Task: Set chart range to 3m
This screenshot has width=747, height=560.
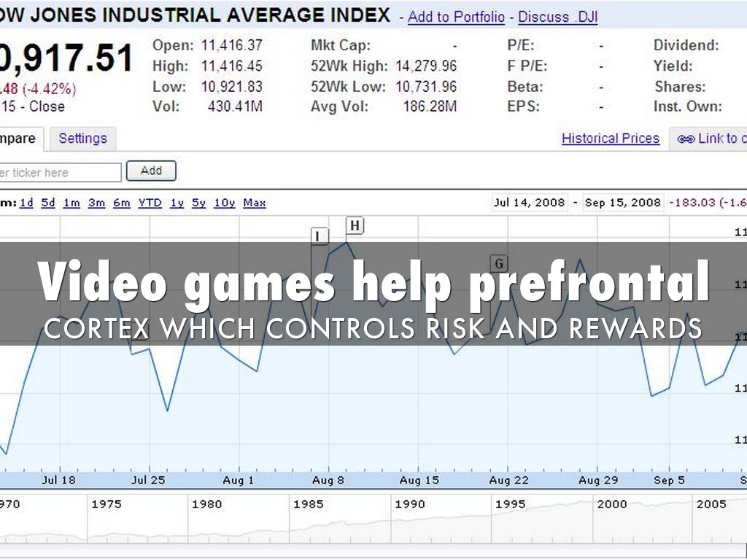Action: (96, 203)
